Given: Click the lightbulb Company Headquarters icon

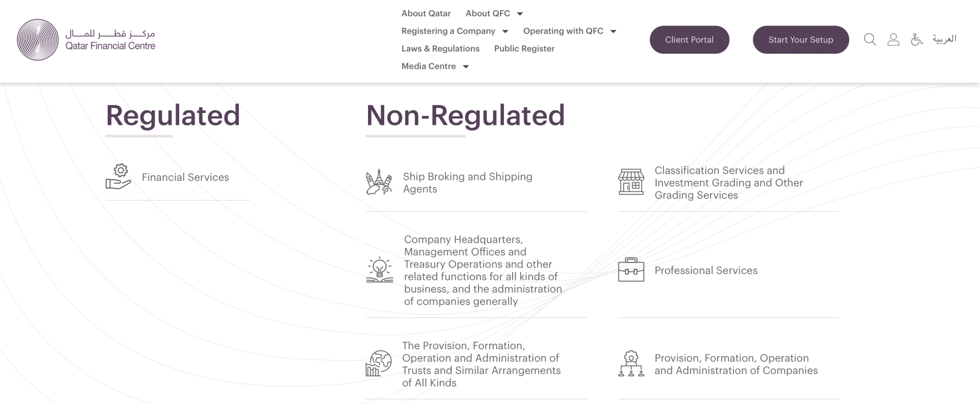Looking at the screenshot, I should [380, 270].
